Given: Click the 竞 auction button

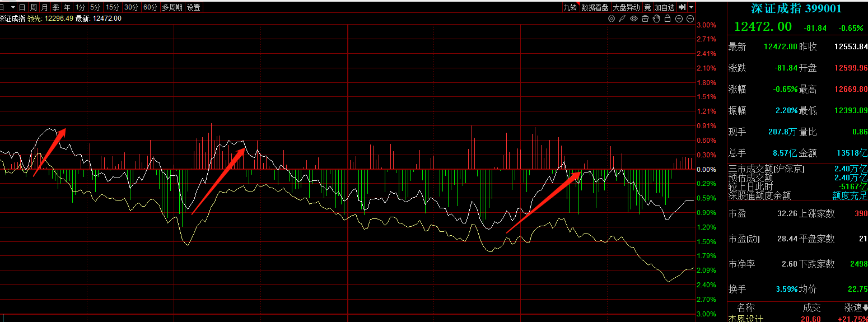Looking at the screenshot, I should pyautogui.click(x=647, y=7).
